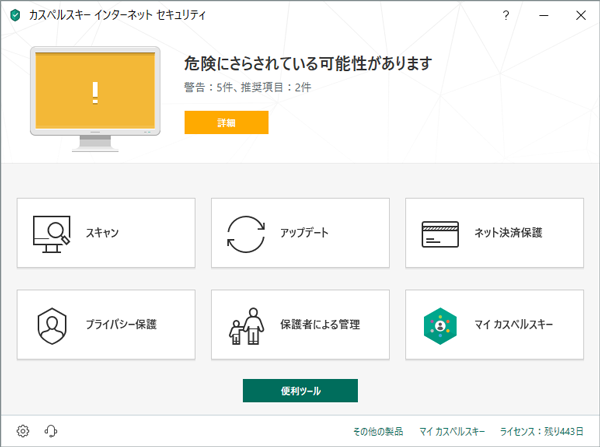Click the orange 詳細 button
Viewport: 600px width, 447px height.
(x=227, y=122)
